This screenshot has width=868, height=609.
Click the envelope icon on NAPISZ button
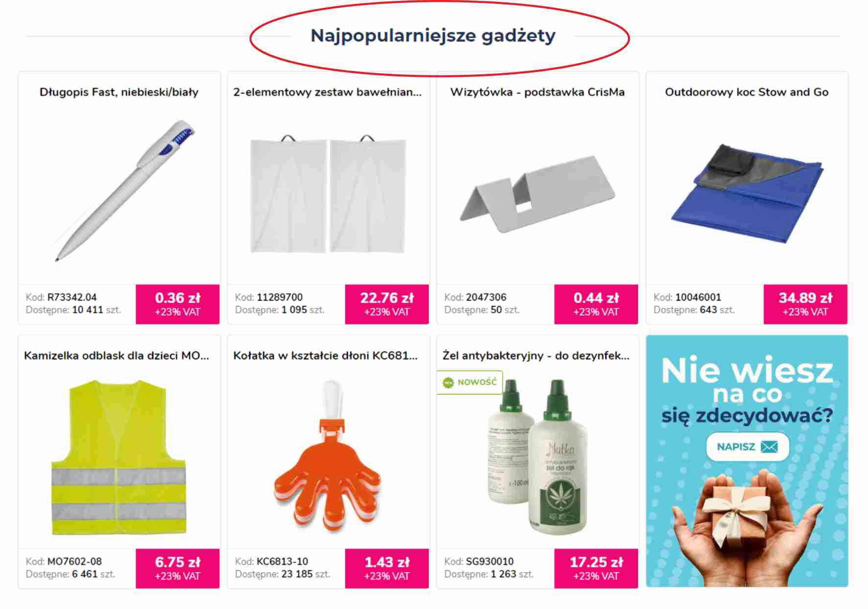click(769, 446)
